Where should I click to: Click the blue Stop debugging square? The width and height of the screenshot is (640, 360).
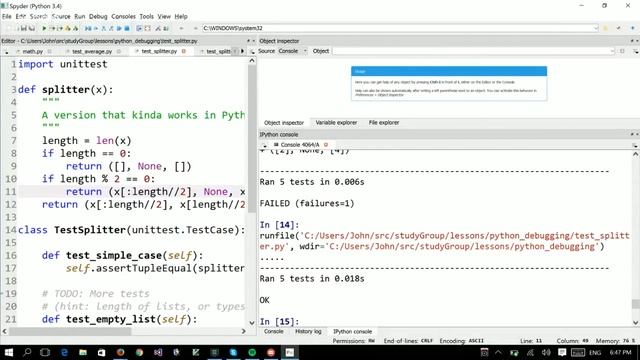127,28
